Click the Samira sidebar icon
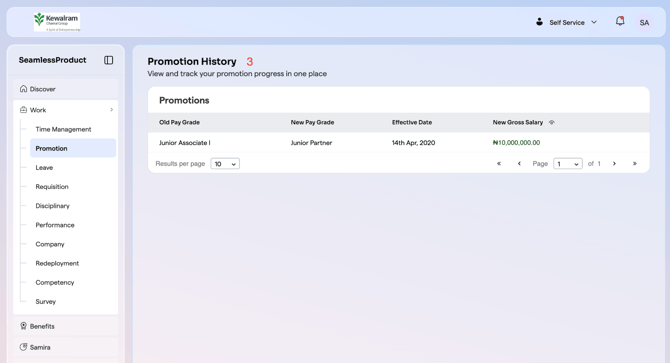 24,347
